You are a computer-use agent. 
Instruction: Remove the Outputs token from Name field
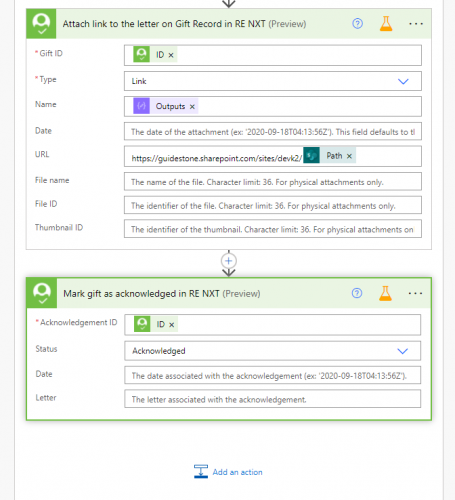click(192, 107)
